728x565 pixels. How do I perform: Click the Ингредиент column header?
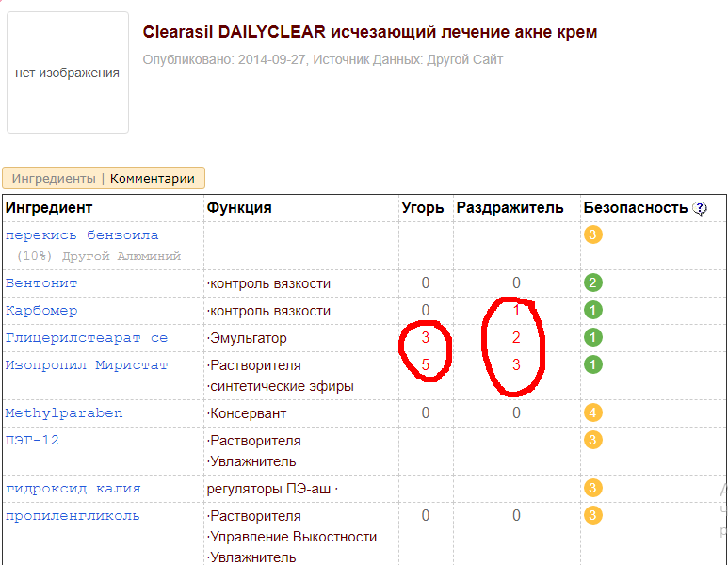click(x=49, y=207)
